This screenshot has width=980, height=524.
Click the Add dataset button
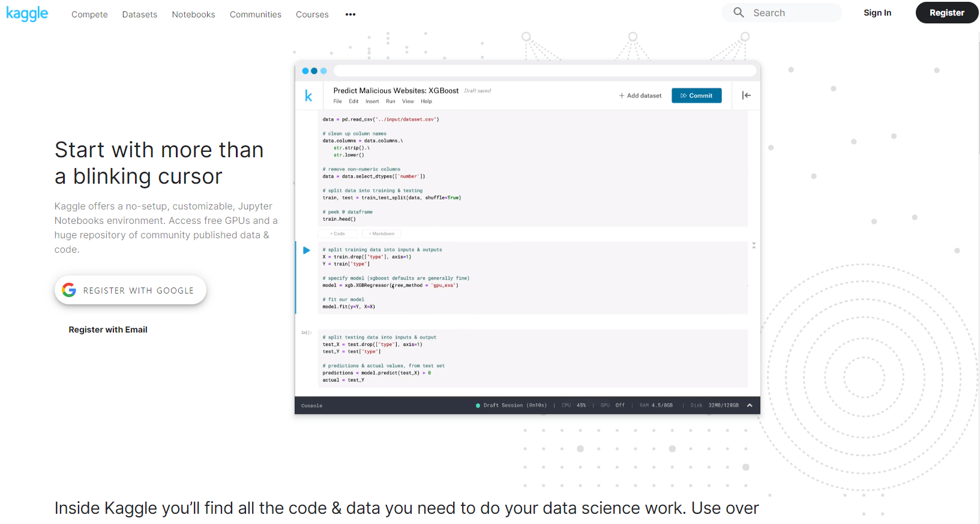(640, 95)
